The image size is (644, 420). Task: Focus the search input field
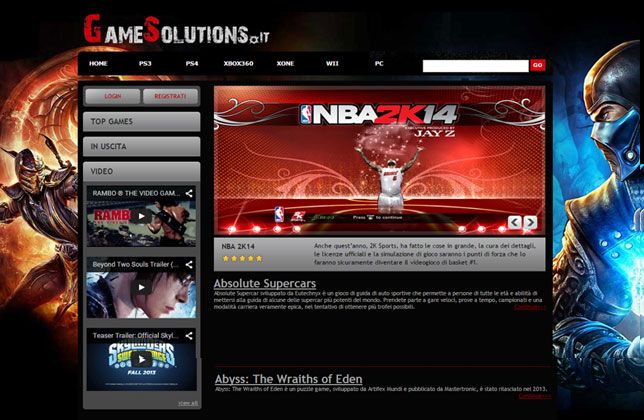[x=476, y=66]
